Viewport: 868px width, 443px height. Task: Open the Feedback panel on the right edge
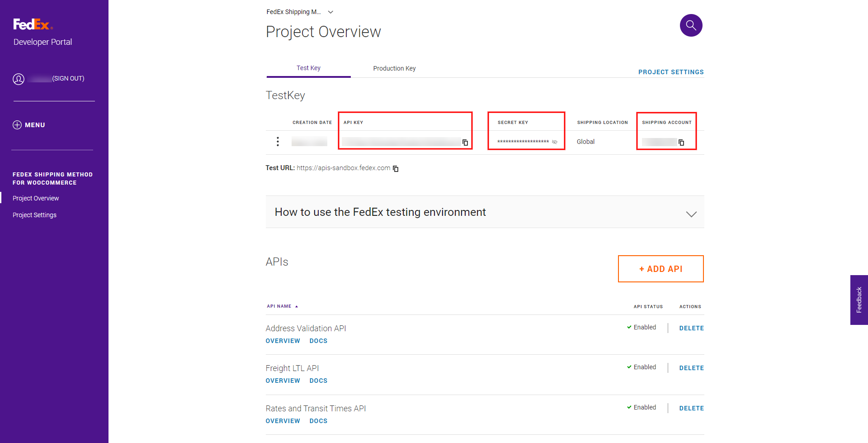coord(859,300)
